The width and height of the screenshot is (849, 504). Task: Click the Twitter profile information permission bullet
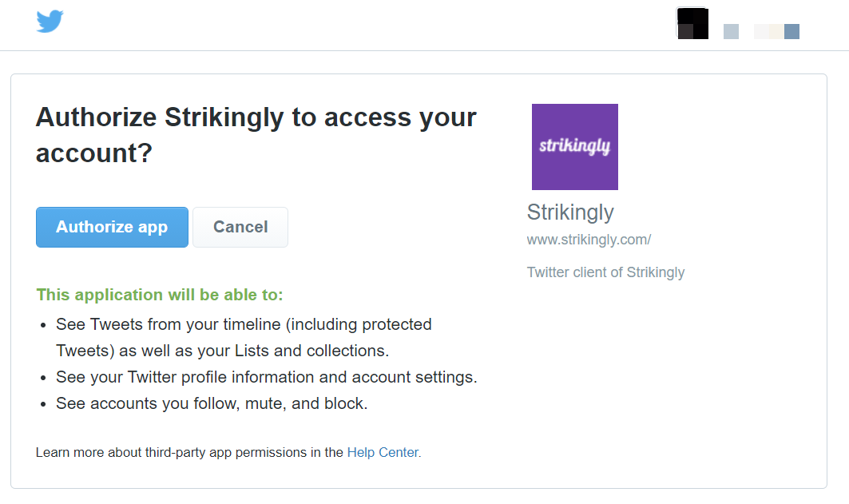tap(267, 377)
